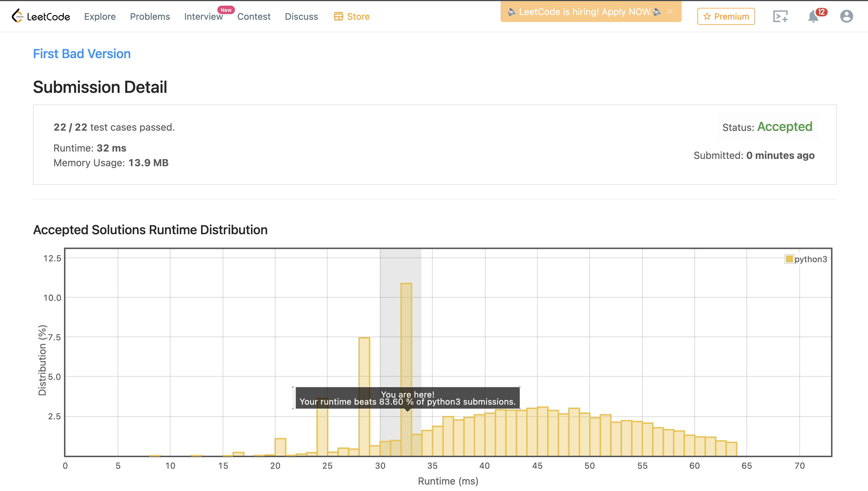Open the Interview section
Image resolution: width=868 pixels, height=491 pixels.
tap(203, 17)
